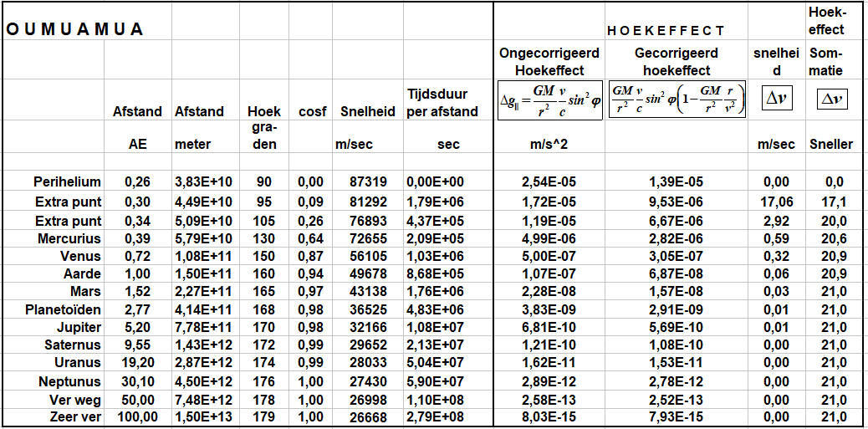Select the corrected hoekeffect formula image
This screenshot has width=868, height=429.
[677, 100]
